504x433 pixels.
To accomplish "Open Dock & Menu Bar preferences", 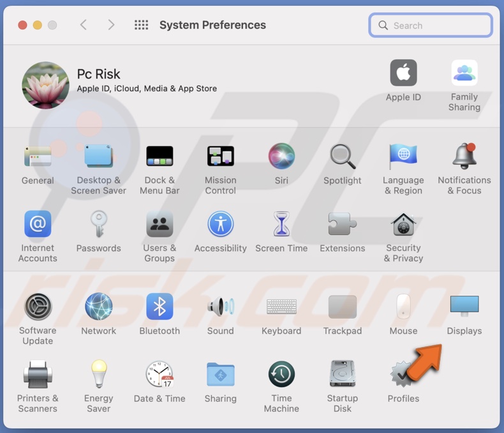I will pos(159,156).
